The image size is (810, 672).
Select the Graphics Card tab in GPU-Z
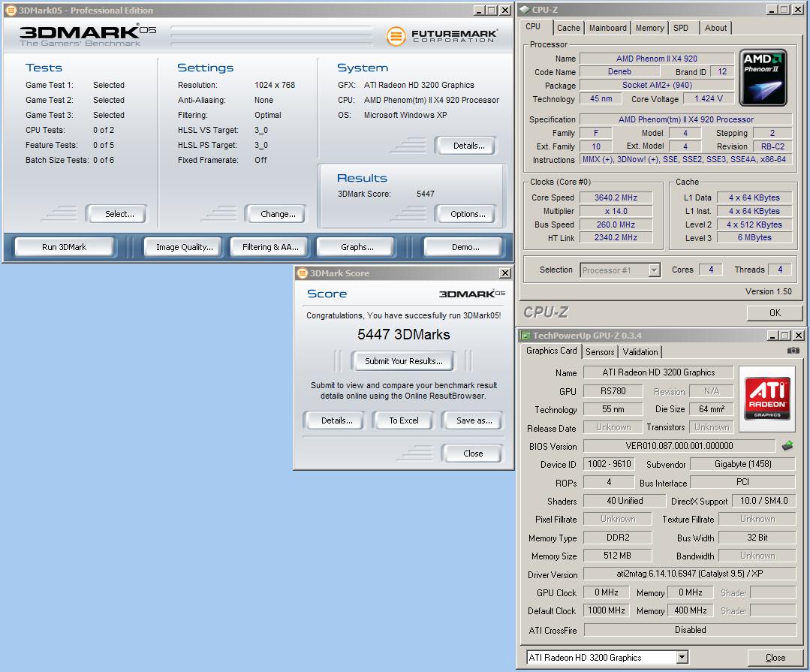[551, 351]
